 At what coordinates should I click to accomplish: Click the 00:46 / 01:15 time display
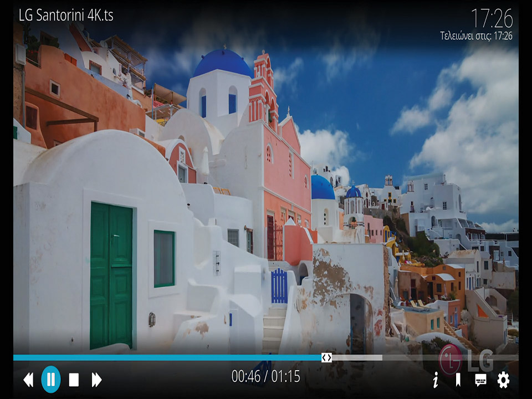(265, 376)
